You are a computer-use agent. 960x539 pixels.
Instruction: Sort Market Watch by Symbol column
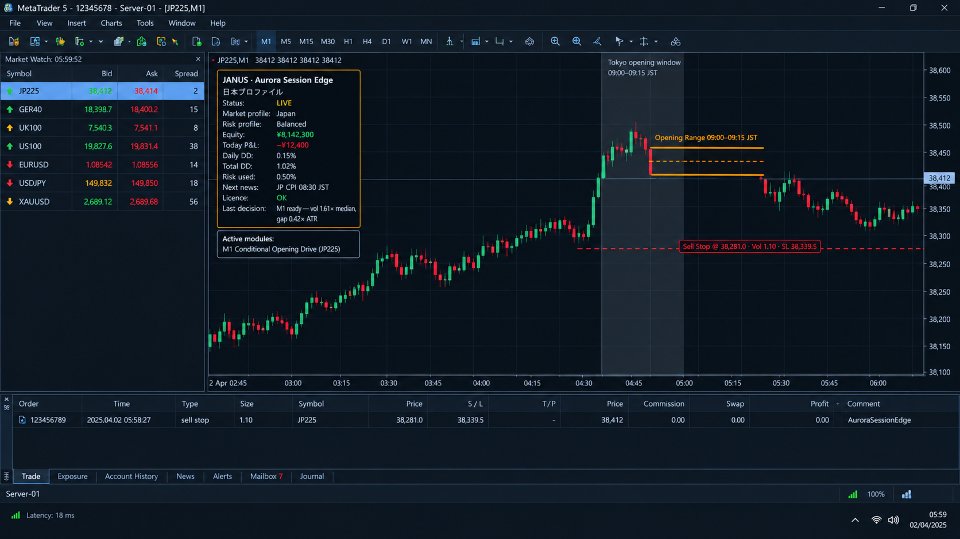pos(19,74)
